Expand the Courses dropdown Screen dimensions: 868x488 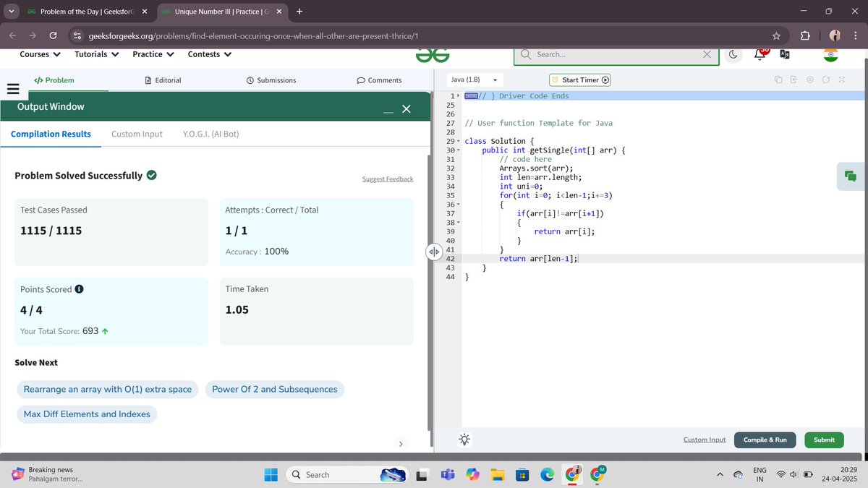(x=40, y=54)
